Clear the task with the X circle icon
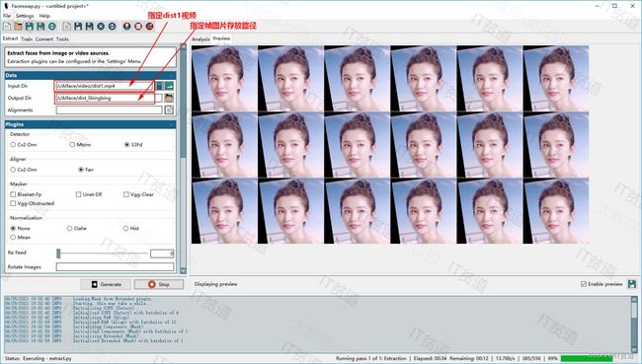This screenshot has height=364, width=642. coord(101,27)
